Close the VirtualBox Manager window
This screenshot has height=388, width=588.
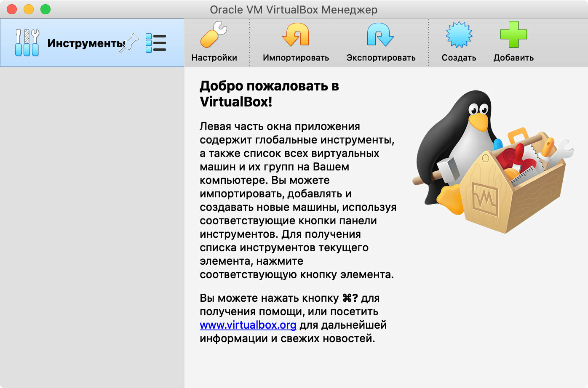pyautogui.click(x=12, y=9)
